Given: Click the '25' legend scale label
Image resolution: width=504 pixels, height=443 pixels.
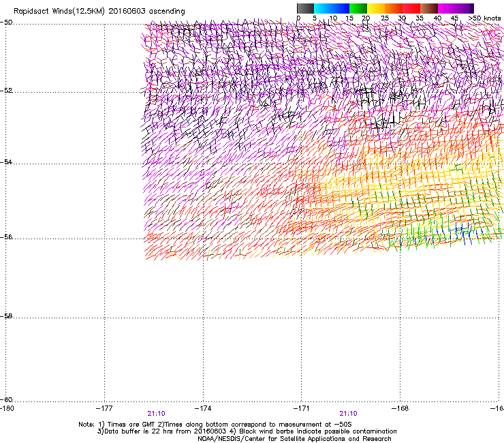Looking at the screenshot, I should pyautogui.click(x=385, y=18).
